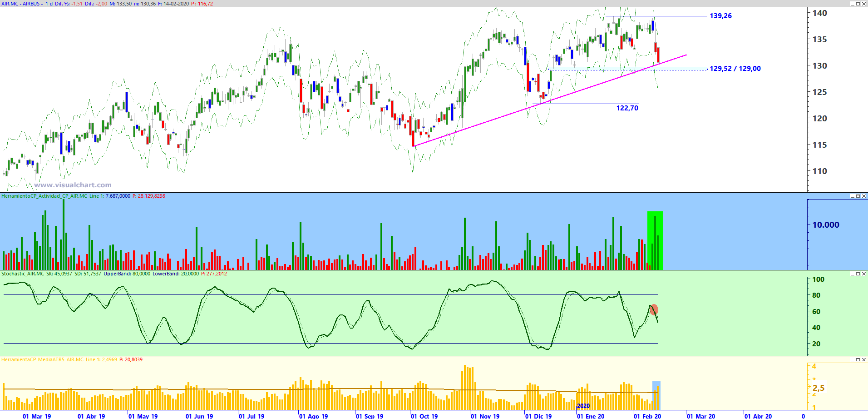Click the LowerBand: 20,0000 parameter text
Viewport: 868px width, 419px height.
(x=176, y=274)
